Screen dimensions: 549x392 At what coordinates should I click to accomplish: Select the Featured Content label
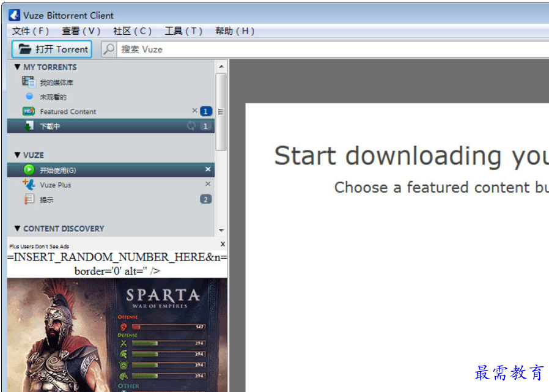coord(68,112)
